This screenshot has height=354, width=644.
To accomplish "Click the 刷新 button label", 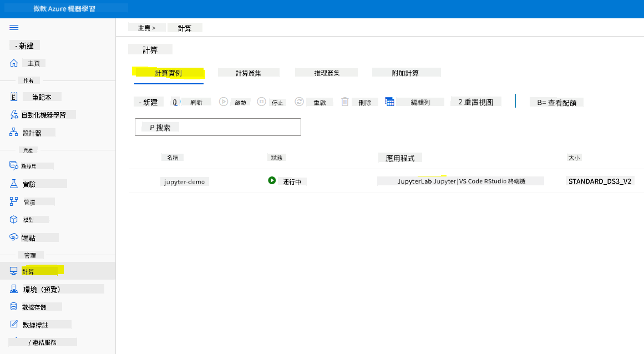I will click(196, 102).
